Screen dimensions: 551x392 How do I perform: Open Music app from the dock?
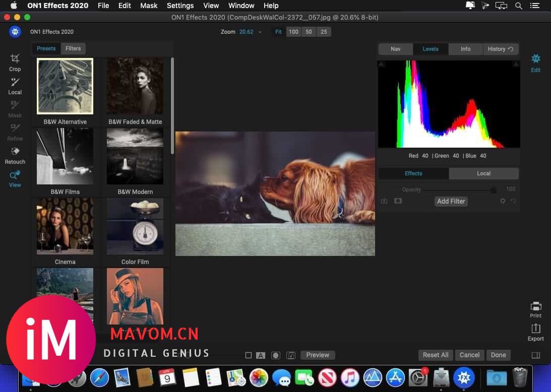click(350, 378)
